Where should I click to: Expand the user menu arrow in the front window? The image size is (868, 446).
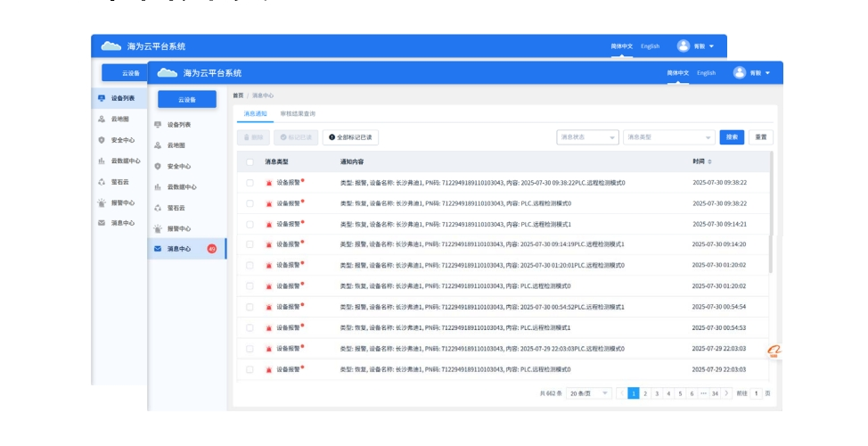[768, 73]
